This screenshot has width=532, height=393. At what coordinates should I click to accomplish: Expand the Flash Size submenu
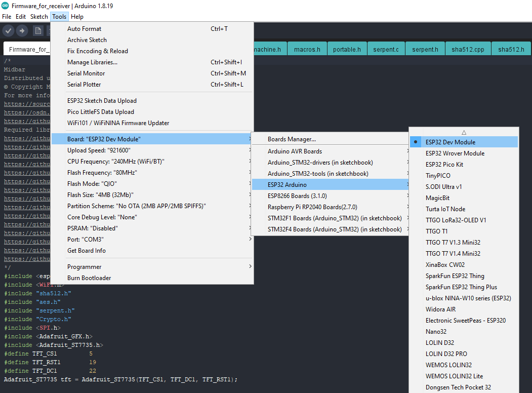click(x=152, y=195)
